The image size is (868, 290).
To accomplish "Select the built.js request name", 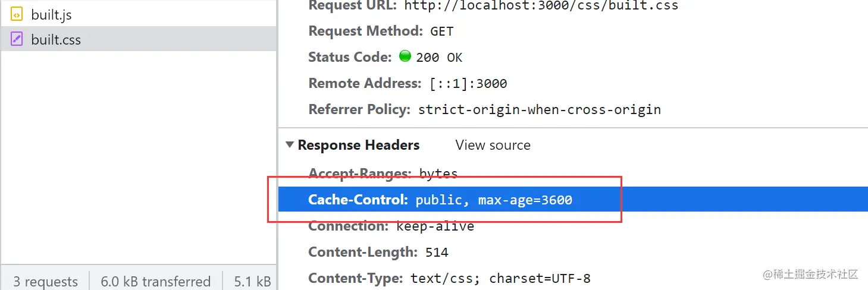I will coord(51,14).
